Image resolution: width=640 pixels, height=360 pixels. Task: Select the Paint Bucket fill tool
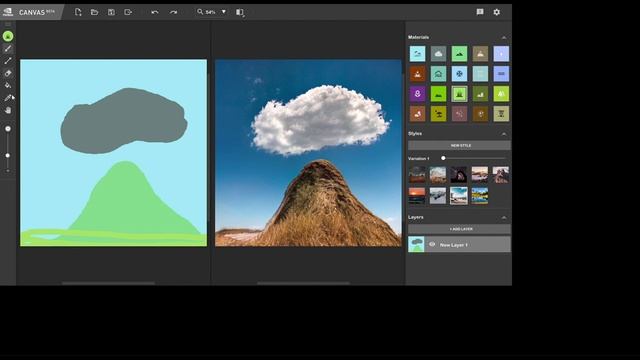[x=8, y=86]
